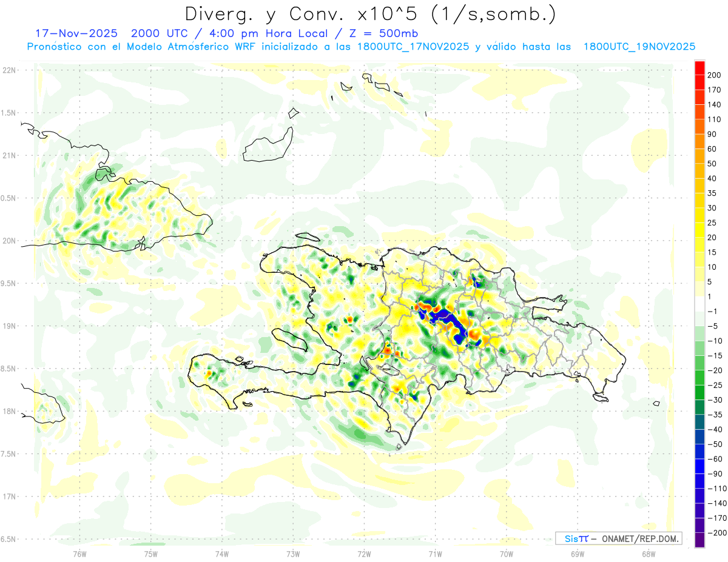Click the '110' colorbar value

coord(714,119)
